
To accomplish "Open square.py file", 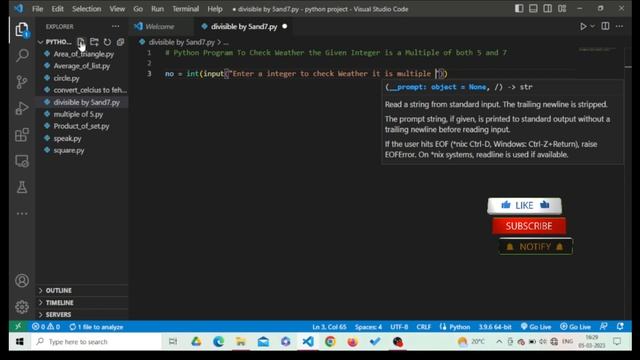I will pyautogui.click(x=69, y=150).
